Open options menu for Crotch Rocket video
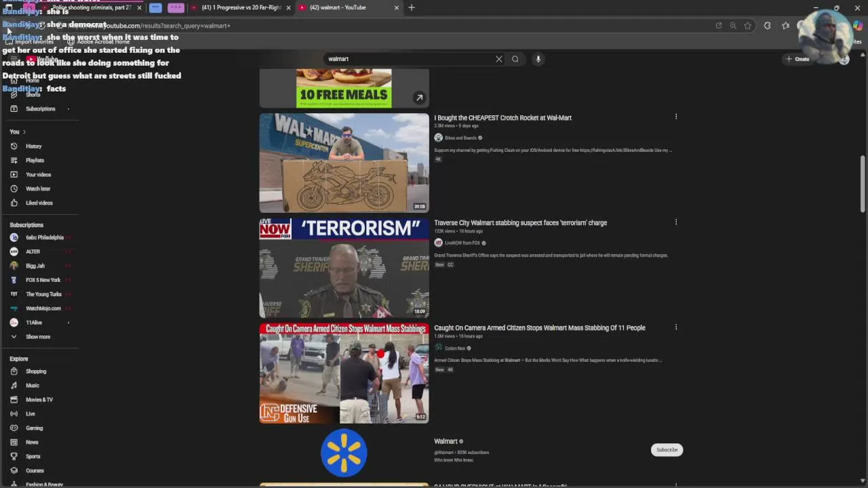Image resolution: width=868 pixels, height=488 pixels. click(676, 117)
